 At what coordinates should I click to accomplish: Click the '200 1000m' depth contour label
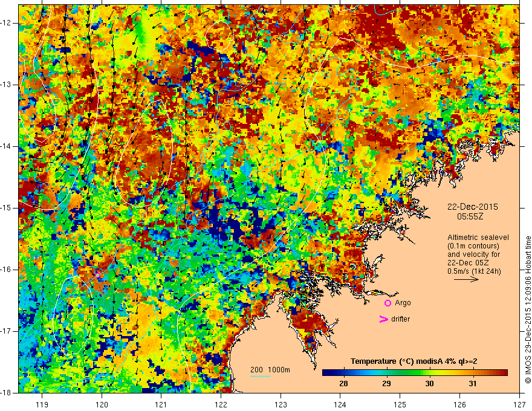pyautogui.click(x=270, y=370)
